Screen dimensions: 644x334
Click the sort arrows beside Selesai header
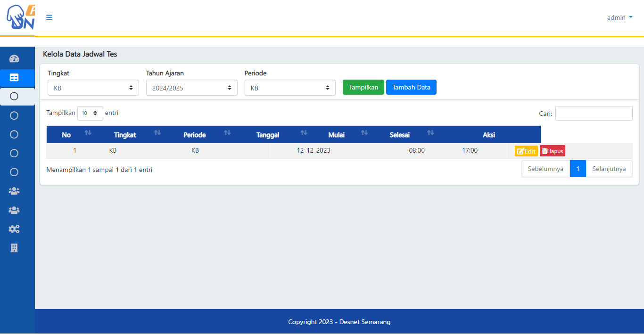pyautogui.click(x=430, y=133)
